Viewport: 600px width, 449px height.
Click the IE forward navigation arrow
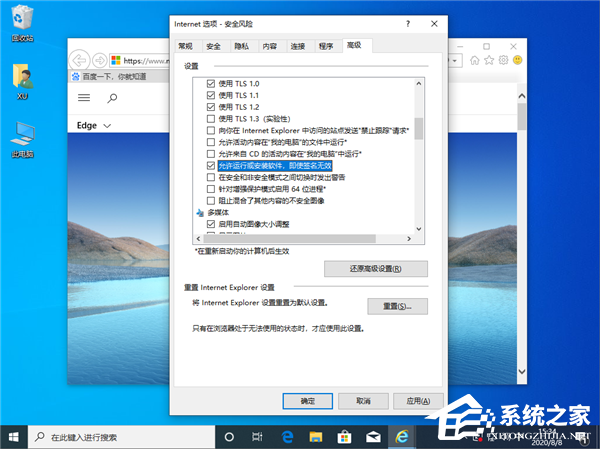[x=99, y=60]
